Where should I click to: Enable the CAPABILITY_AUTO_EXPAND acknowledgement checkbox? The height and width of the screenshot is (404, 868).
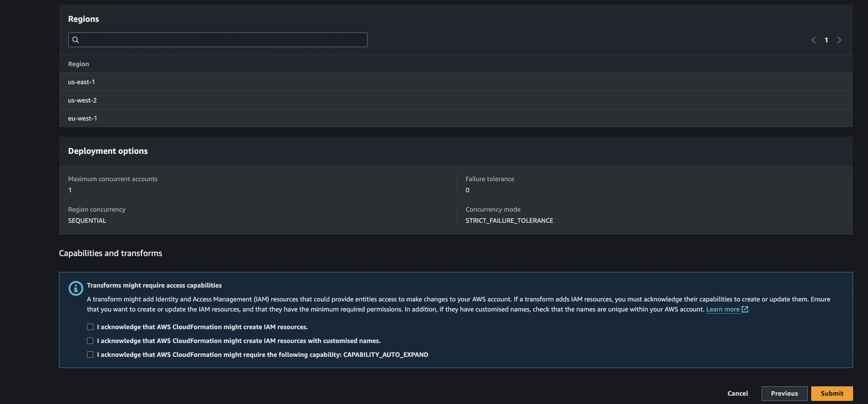point(90,354)
